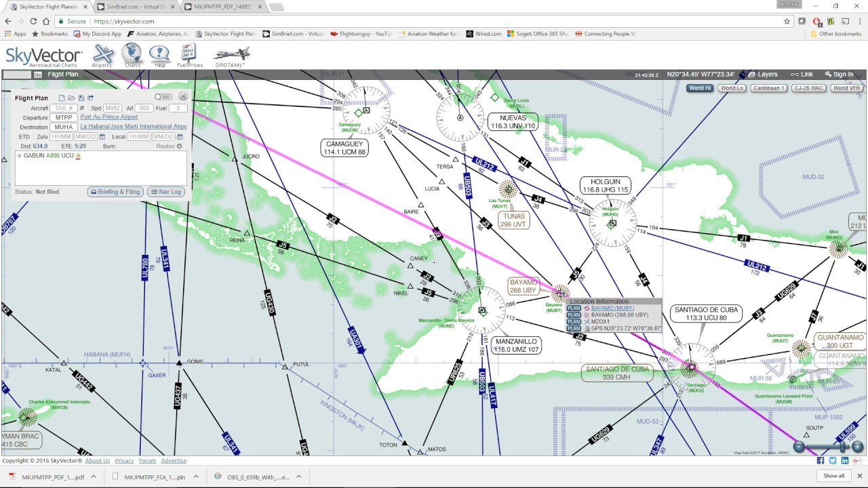Open the Flight Plan menu in the top bar
Screen dimensions: 868x488
click(62, 75)
